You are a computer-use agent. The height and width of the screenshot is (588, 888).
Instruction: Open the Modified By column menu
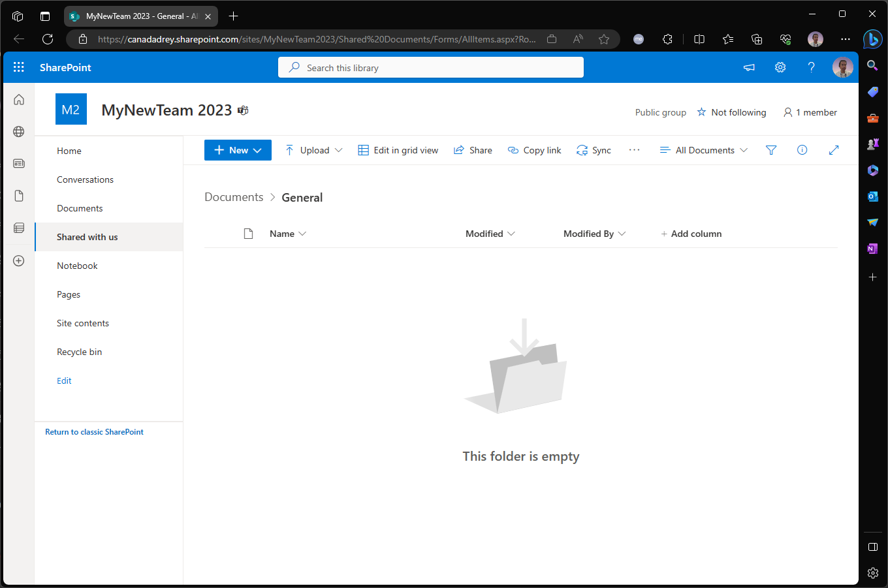point(595,234)
